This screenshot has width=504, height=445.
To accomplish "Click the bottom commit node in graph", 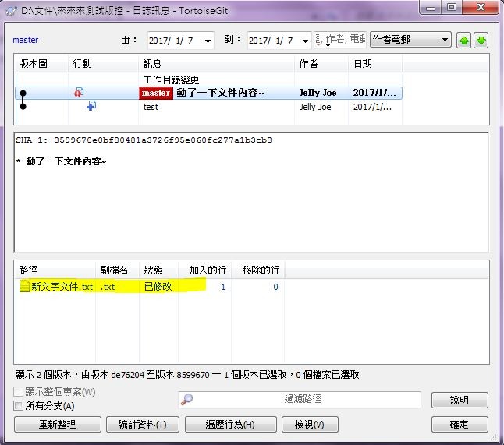I will click(23, 106).
